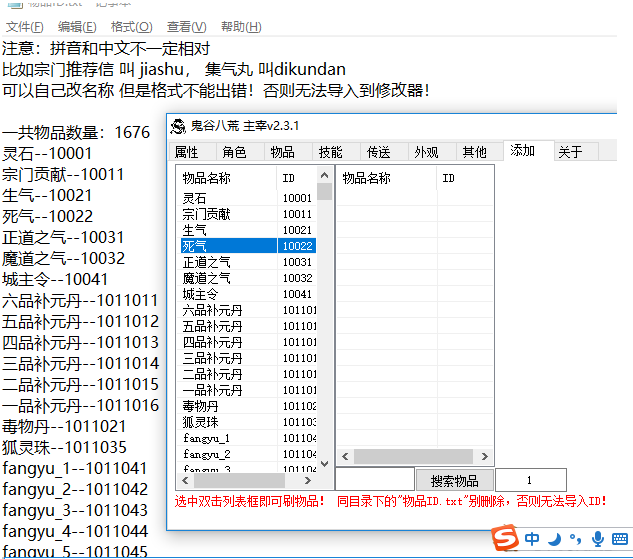Select 宗门贡献 row in item list
This screenshot has height=559, width=633.
pyautogui.click(x=247, y=214)
